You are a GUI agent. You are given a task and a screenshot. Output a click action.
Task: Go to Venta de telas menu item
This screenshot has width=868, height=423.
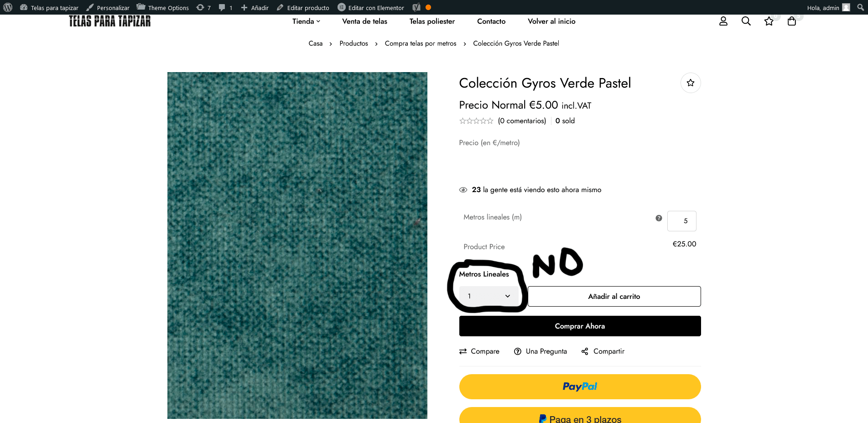364,21
